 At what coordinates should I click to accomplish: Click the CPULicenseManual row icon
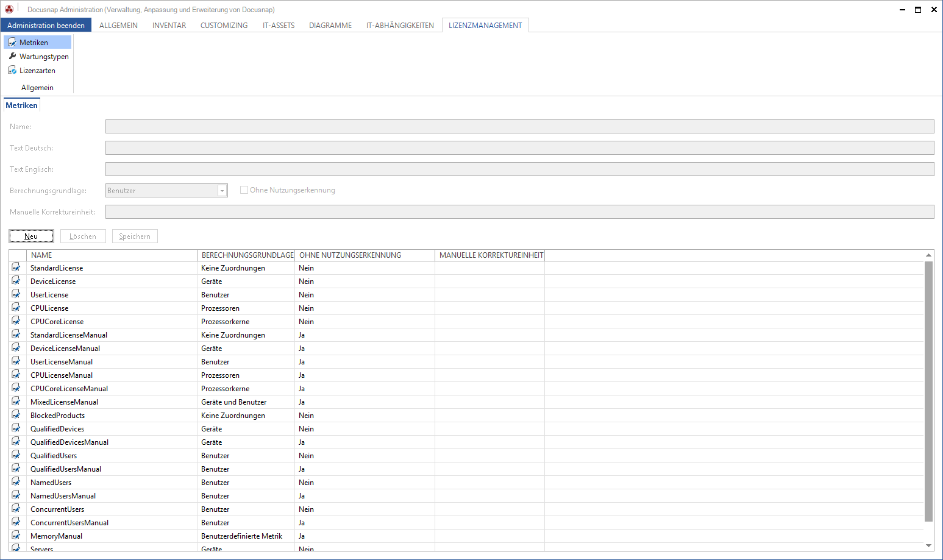tap(16, 375)
